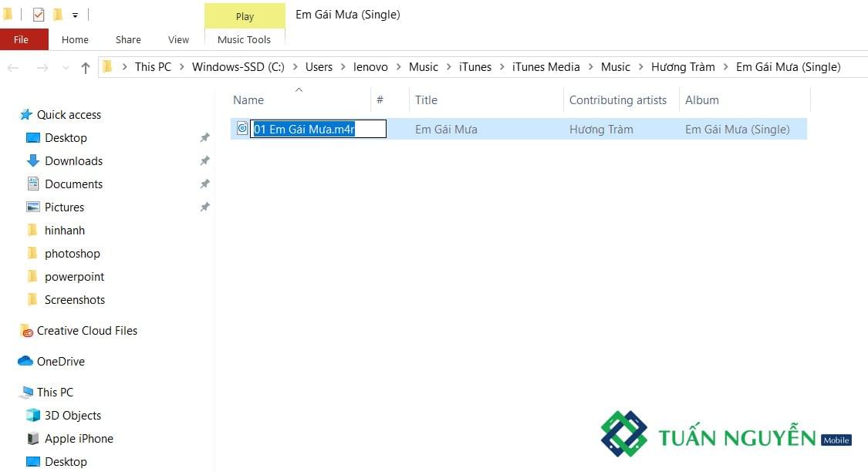Click the pin icon next to Desktop

click(204, 138)
